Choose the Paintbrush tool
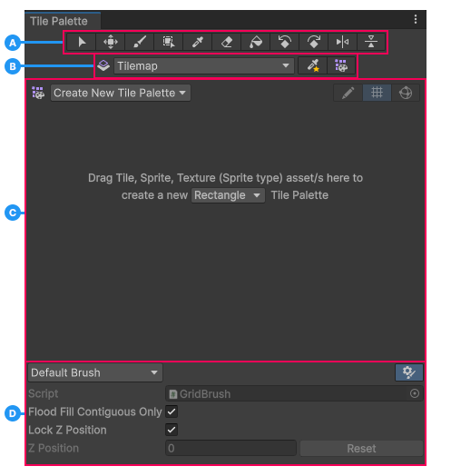451x476 pixels. 140,42
